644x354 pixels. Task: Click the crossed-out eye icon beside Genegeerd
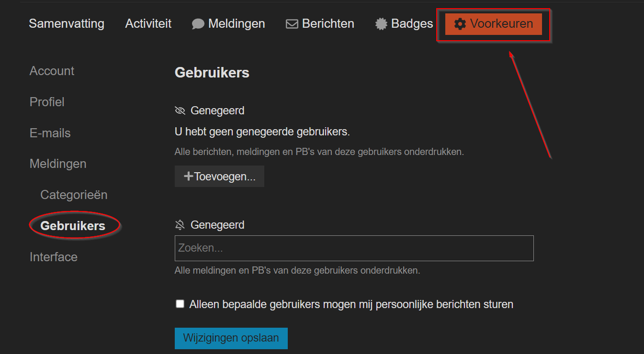pos(180,111)
